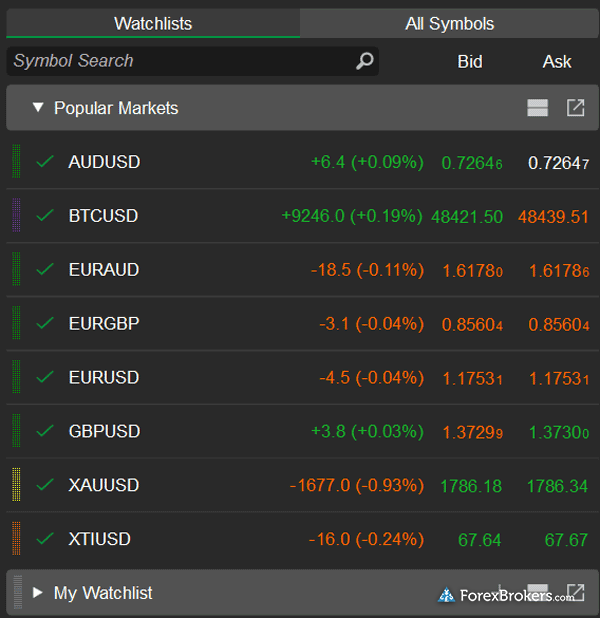600x618 pixels.
Task: Click the magnifier icon in Symbol Search
Action: pos(364,61)
